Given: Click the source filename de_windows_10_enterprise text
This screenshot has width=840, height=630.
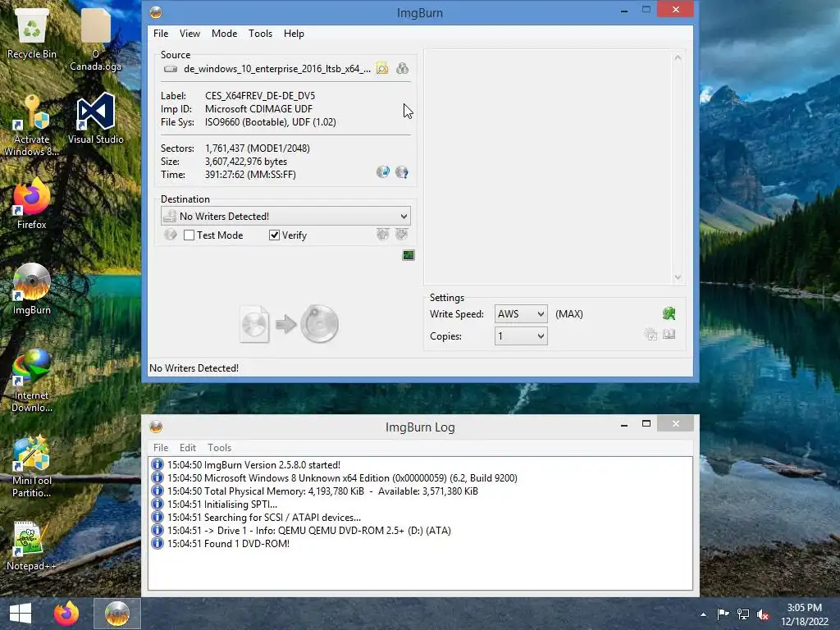Looking at the screenshot, I should click(277, 69).
